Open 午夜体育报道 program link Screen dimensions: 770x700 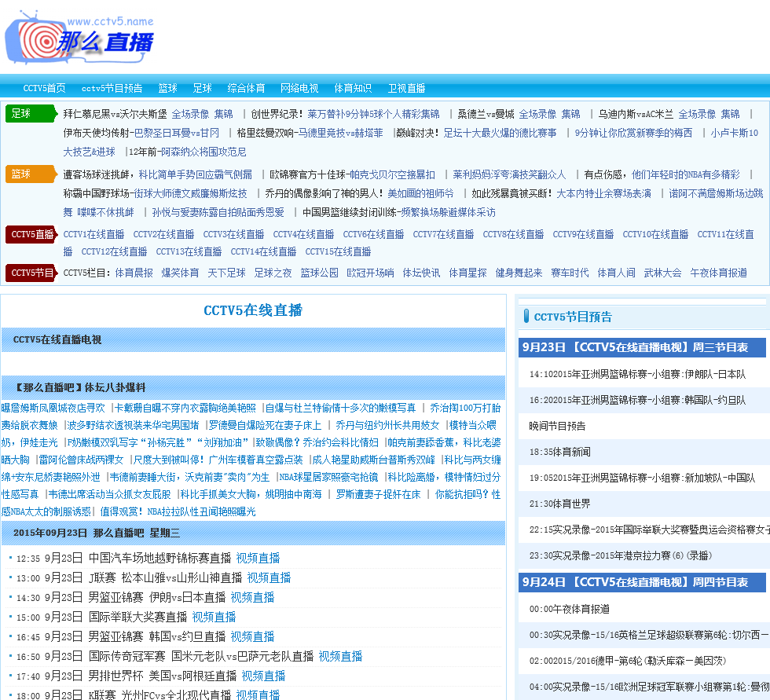click(x=718, y=273)
